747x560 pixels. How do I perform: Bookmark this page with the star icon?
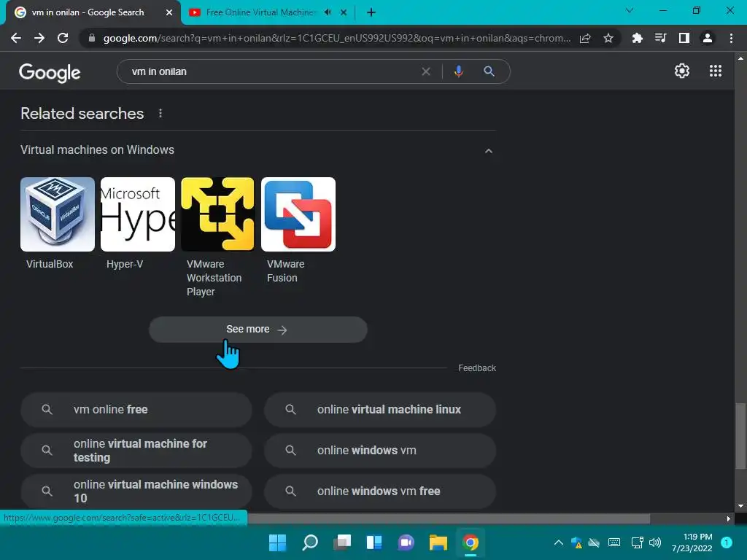(608, 38)
